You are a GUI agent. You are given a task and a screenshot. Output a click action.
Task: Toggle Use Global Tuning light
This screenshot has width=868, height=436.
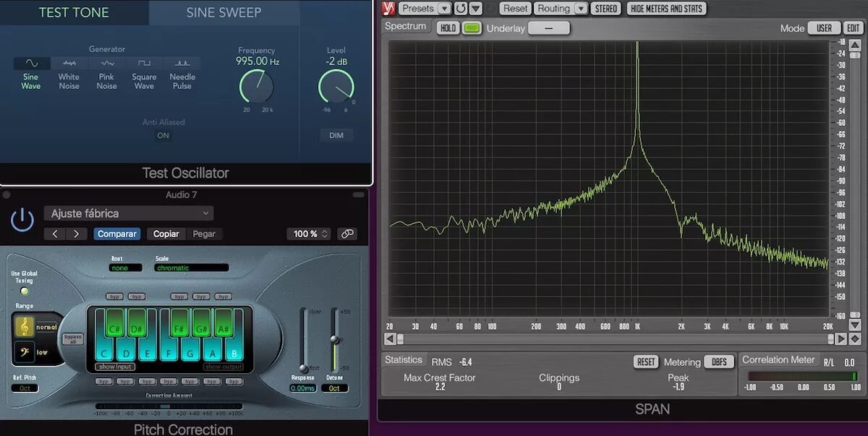(24, 291)
